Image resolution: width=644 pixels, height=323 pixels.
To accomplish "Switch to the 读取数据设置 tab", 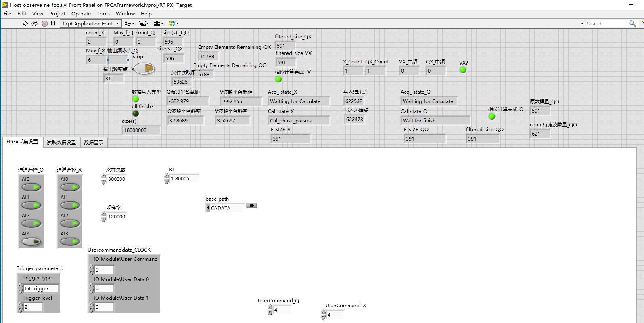I will (x=61, y=142).
